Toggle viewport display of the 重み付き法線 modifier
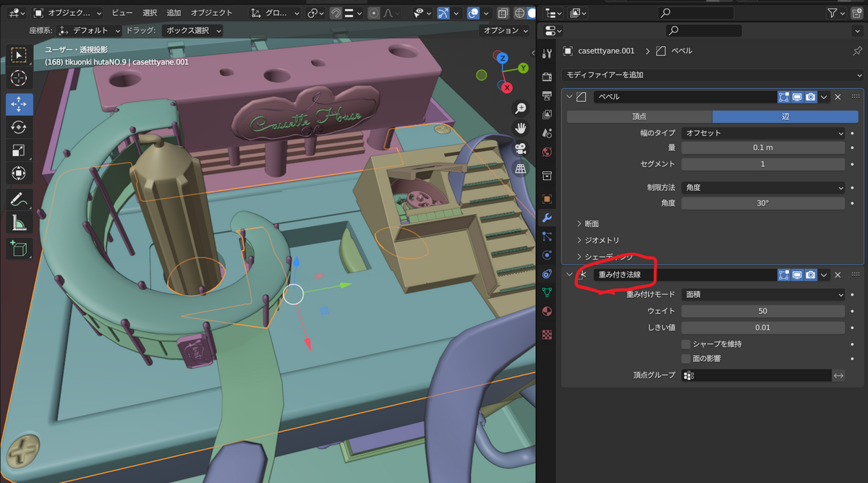 pos(797,275)
